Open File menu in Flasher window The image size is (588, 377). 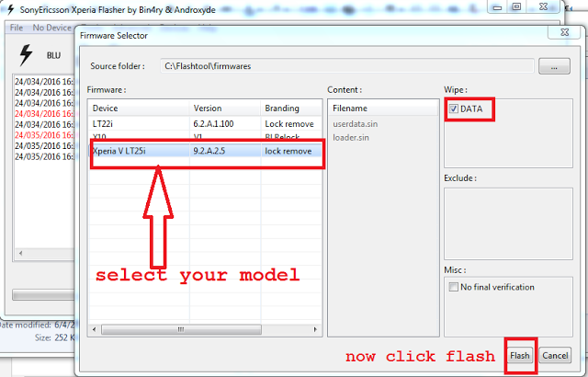click(x=17, y=28)
